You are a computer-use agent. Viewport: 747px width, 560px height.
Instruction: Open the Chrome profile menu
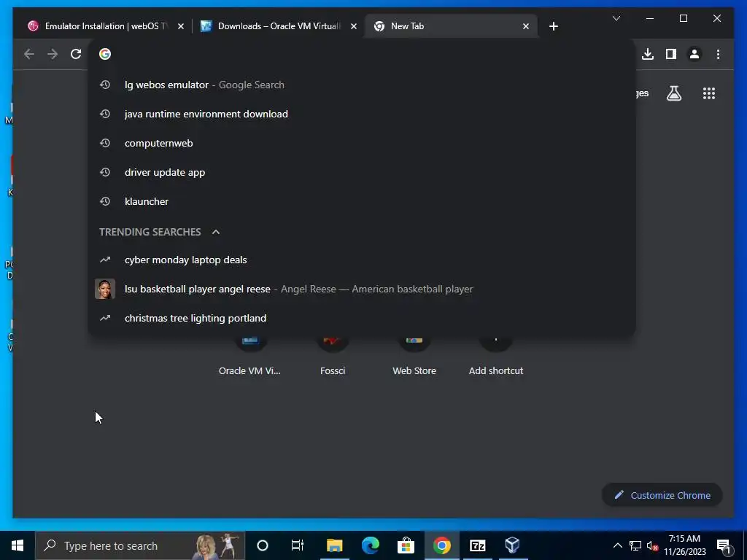pyautogui.click(x=694, y=54)
